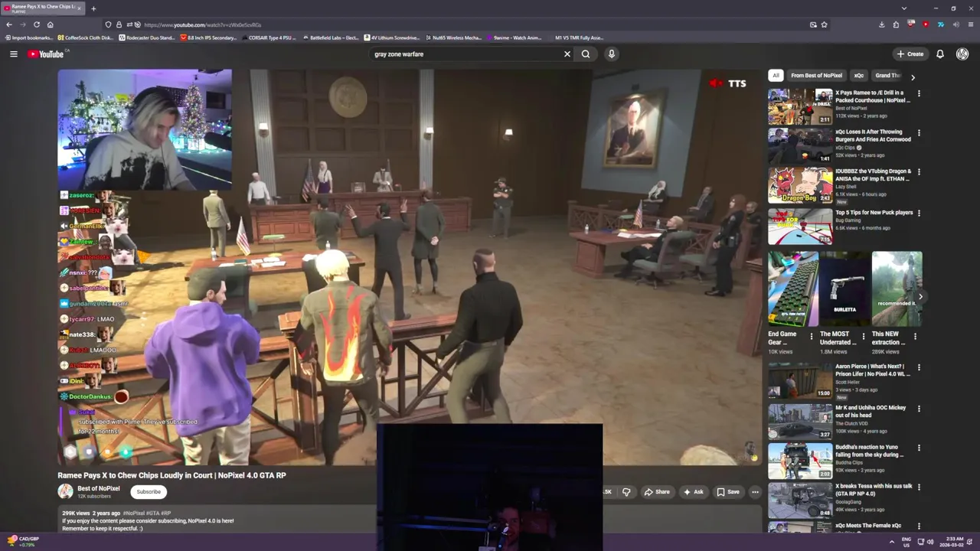Open X breaks Tessa video title

874,490
